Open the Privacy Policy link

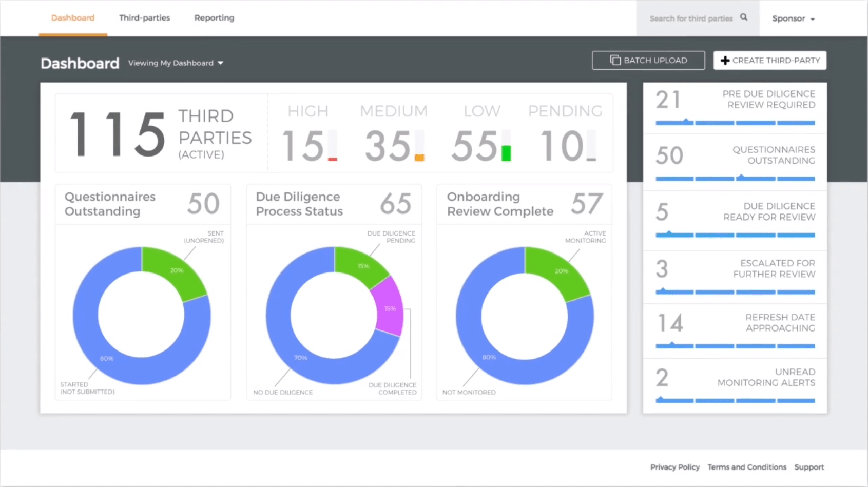coord(674,466)
